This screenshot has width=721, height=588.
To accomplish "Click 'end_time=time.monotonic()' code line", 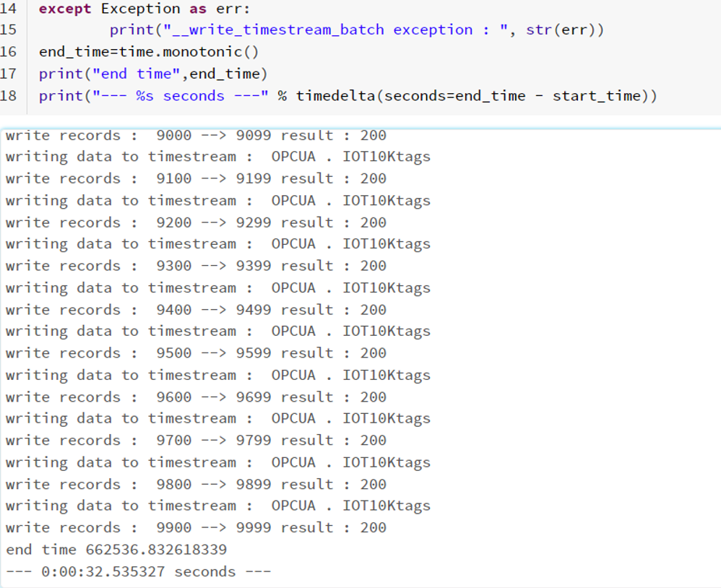I will tap(149, 52).
